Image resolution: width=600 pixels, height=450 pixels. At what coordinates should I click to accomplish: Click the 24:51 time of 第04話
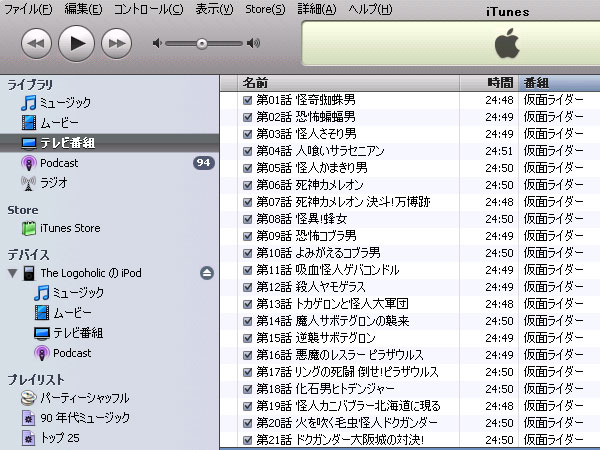499,151
